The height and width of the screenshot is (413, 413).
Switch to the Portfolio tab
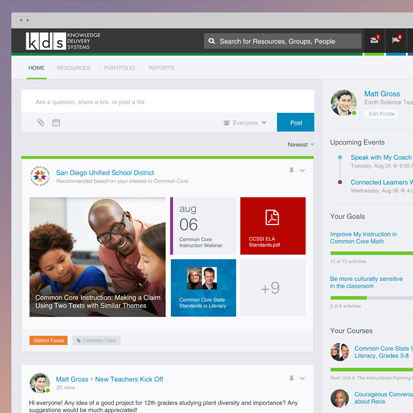(119, 68)
